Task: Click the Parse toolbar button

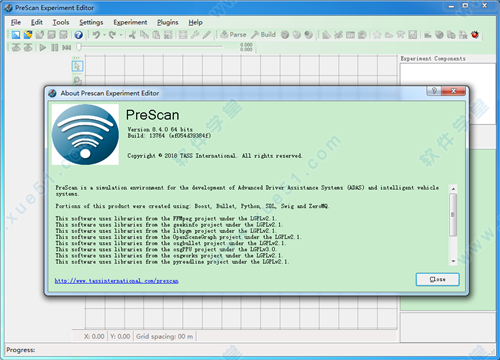Action: pos(233,35)
